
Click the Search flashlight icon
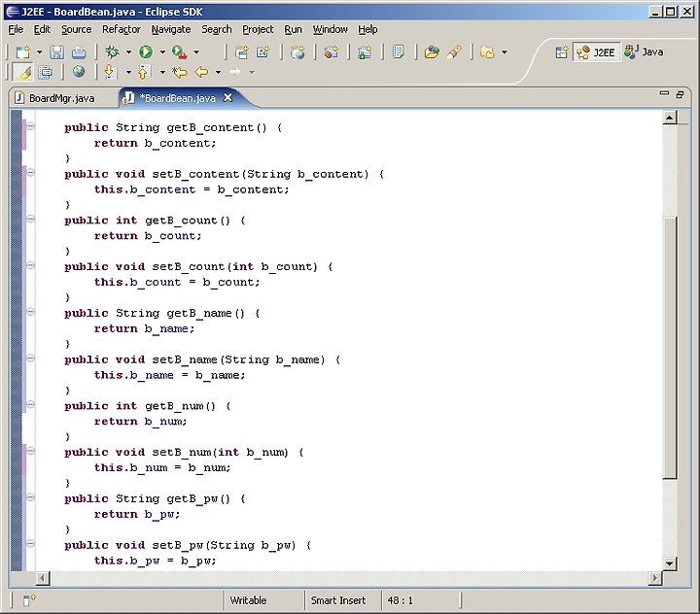(x=454, y=52)
